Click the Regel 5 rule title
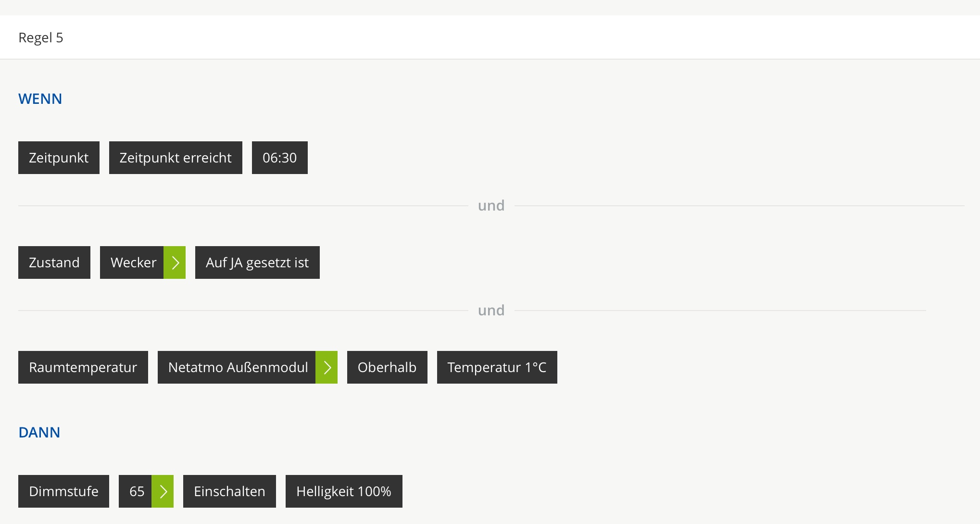The height and width of the screenshot is (524, 980). [x=41, y=37]
